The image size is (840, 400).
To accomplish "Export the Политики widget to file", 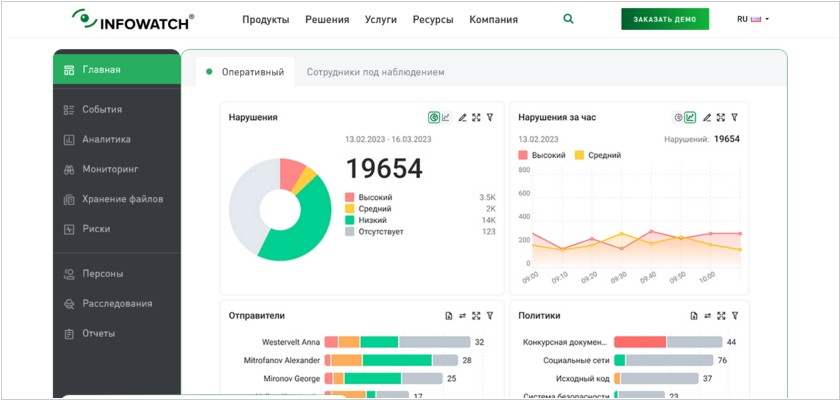I will [694, 316].
